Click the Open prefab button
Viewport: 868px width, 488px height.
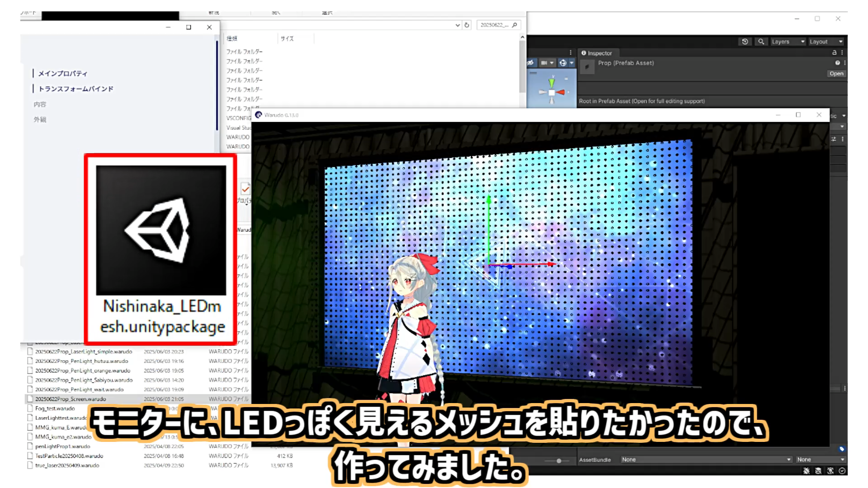836,74
